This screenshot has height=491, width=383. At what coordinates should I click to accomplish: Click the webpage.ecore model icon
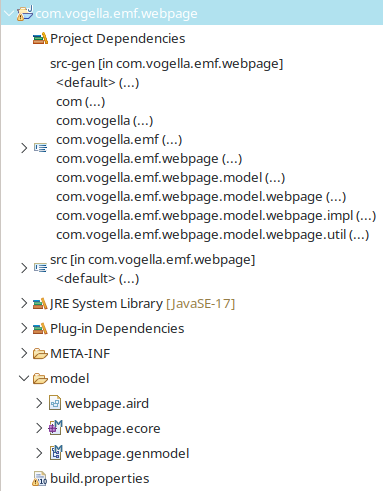[x=55, y=428]
